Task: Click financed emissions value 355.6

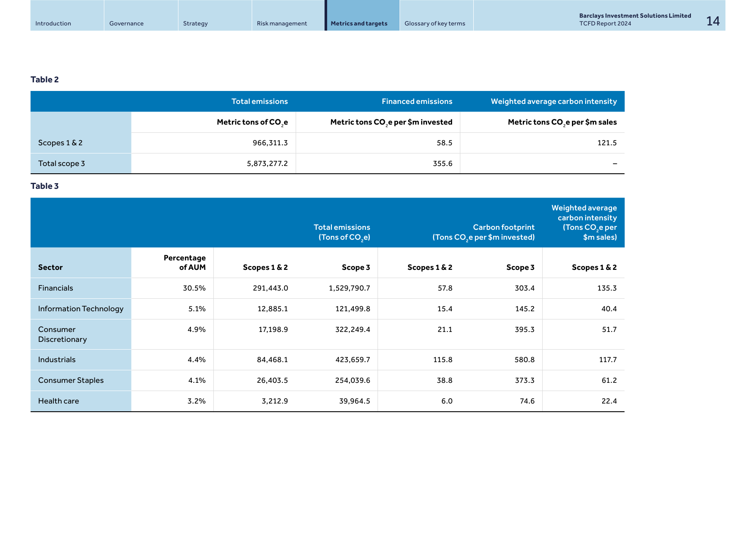Action: point(443,163)
